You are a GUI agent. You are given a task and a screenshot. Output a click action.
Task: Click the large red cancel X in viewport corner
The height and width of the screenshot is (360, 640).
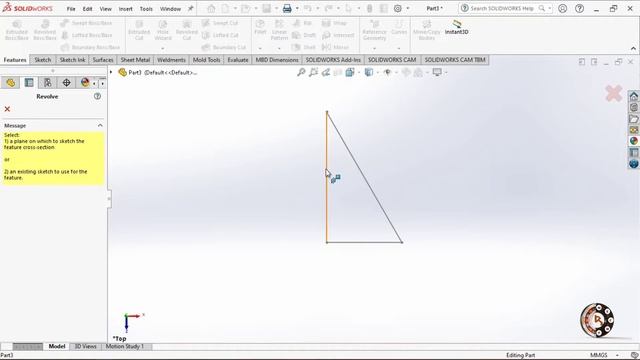coord(613,93)
